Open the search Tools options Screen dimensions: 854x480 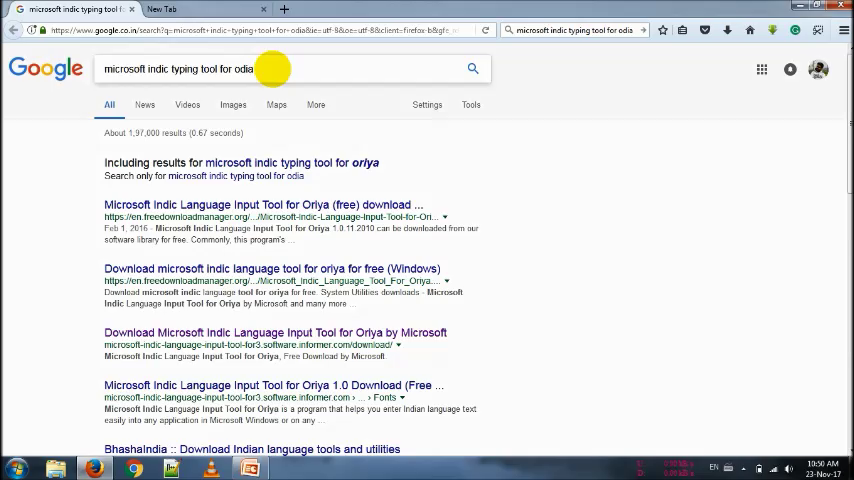[x=471, y=105]
